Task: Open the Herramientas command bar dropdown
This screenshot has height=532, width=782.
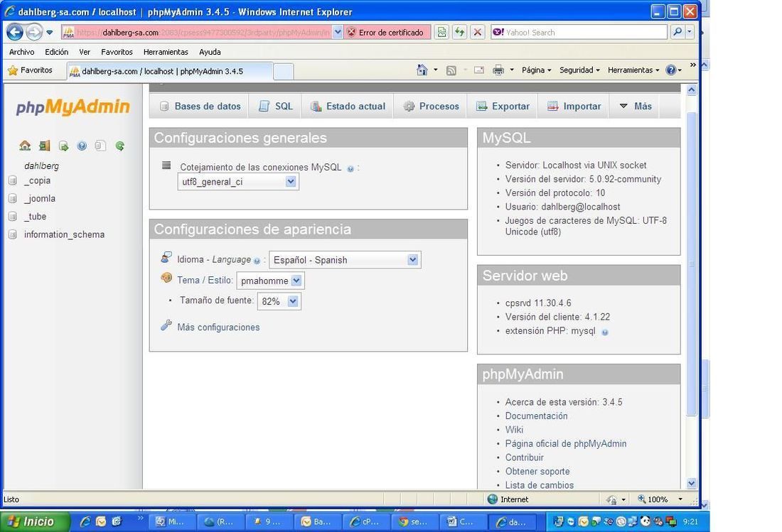Action: click(x=633, y=70)
